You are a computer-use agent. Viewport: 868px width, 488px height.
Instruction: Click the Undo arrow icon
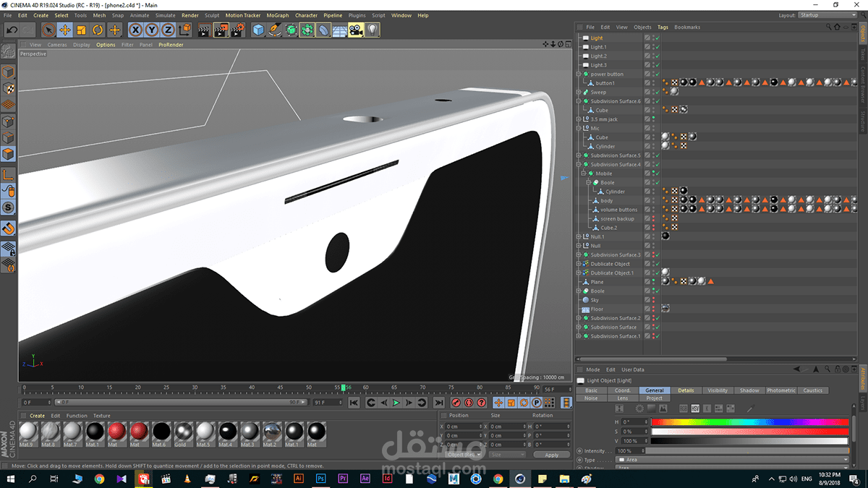tap(12, 30)
